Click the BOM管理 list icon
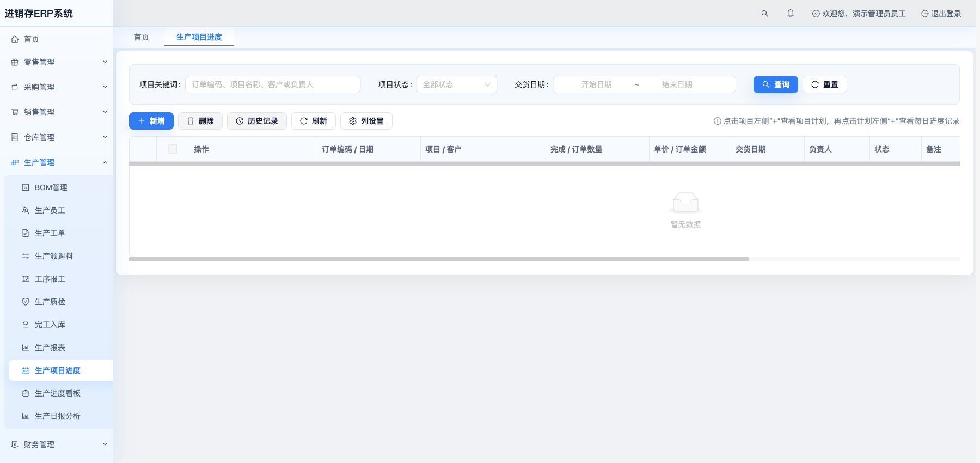 [26, 187]
